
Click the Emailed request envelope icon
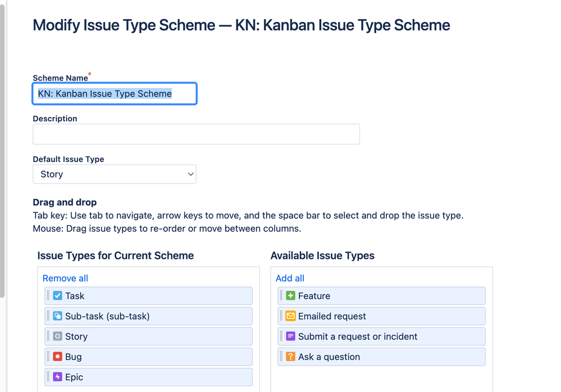coord(290,316)
